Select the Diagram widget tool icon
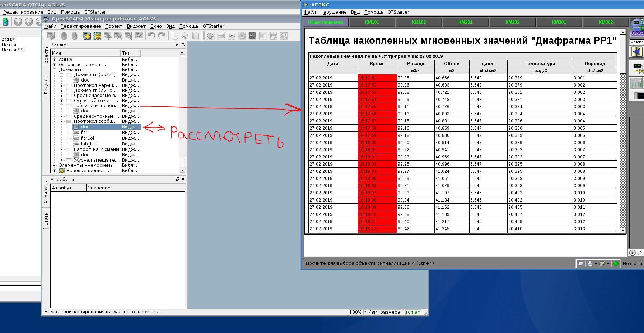644x333 pixels. [x=252, y=36]
